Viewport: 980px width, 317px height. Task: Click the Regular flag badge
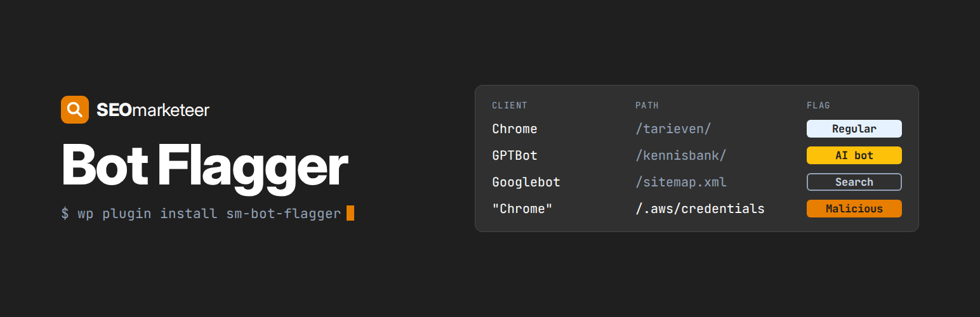point(854,129)
